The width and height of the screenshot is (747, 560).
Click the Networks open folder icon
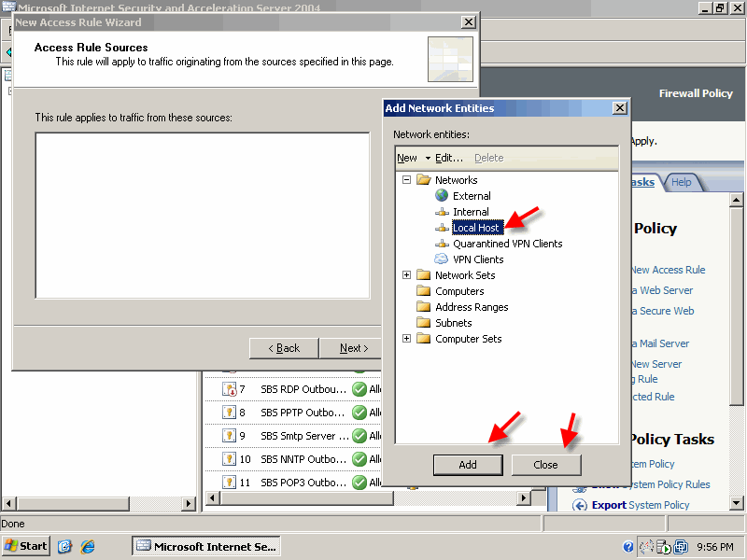coord(424,179)
